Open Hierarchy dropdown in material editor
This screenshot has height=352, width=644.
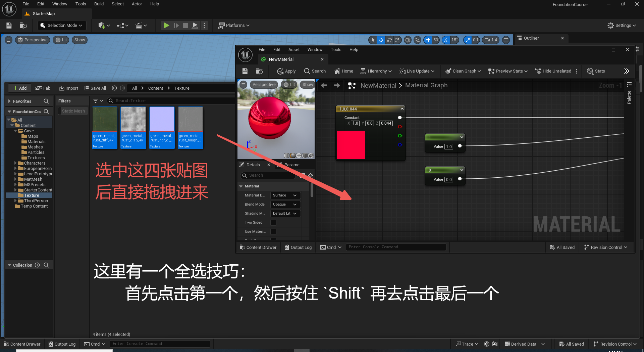tap(376, 71)
